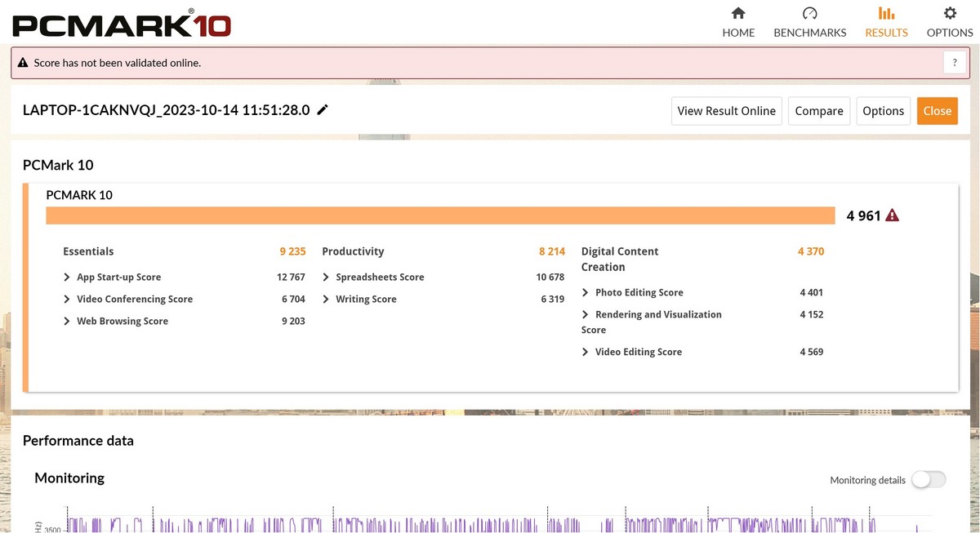This screenshot has width=980, height=533.
Task: Click the warning triangle in validation banner
Action: pyautogui.click(x=23, y=63)
